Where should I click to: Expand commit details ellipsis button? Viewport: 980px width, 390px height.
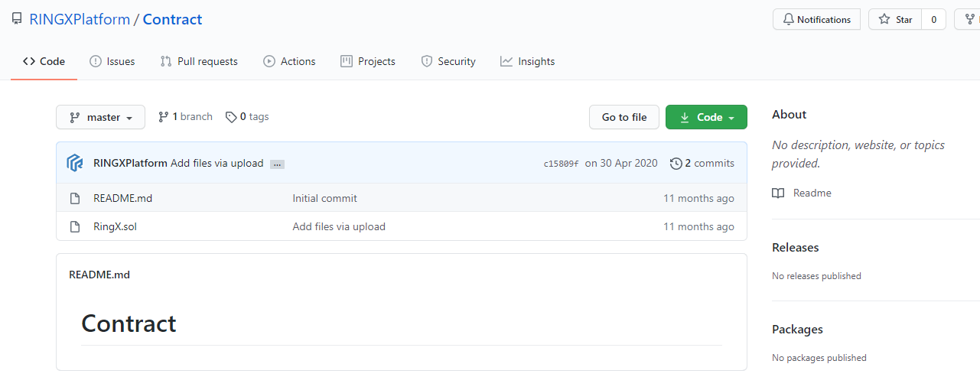tap(277, 164)
